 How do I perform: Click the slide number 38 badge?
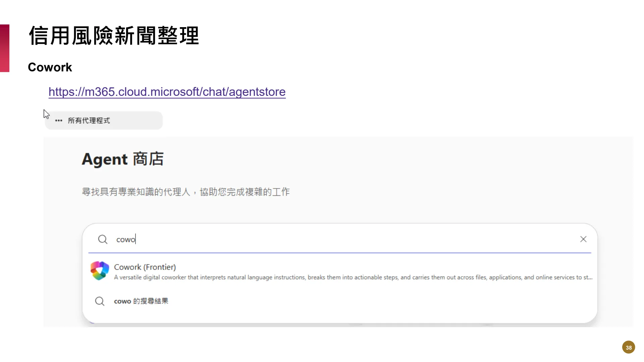pos(629,348)
